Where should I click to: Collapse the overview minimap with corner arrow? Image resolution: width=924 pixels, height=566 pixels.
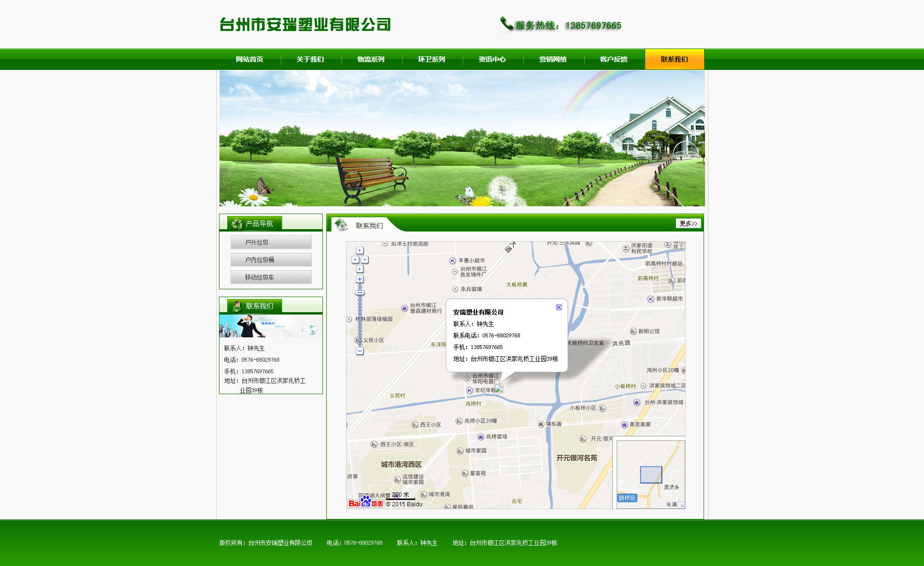click(x=681, y=505)
